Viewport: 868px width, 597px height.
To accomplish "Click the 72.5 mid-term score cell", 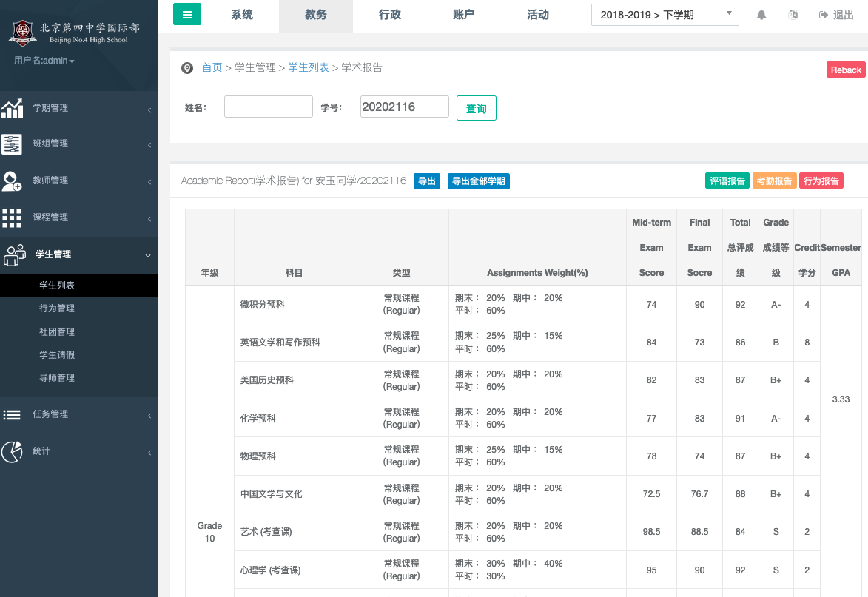I will (x=651, y=494).
